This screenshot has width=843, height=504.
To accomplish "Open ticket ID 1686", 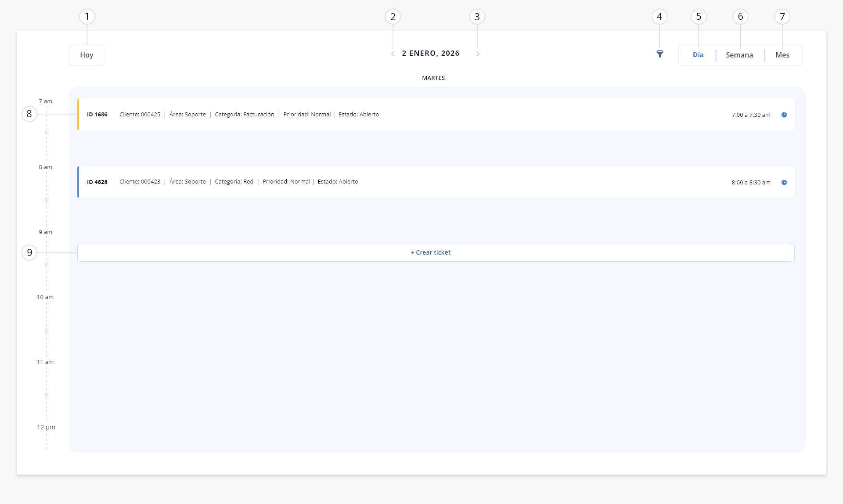I will tap(436, 114).
